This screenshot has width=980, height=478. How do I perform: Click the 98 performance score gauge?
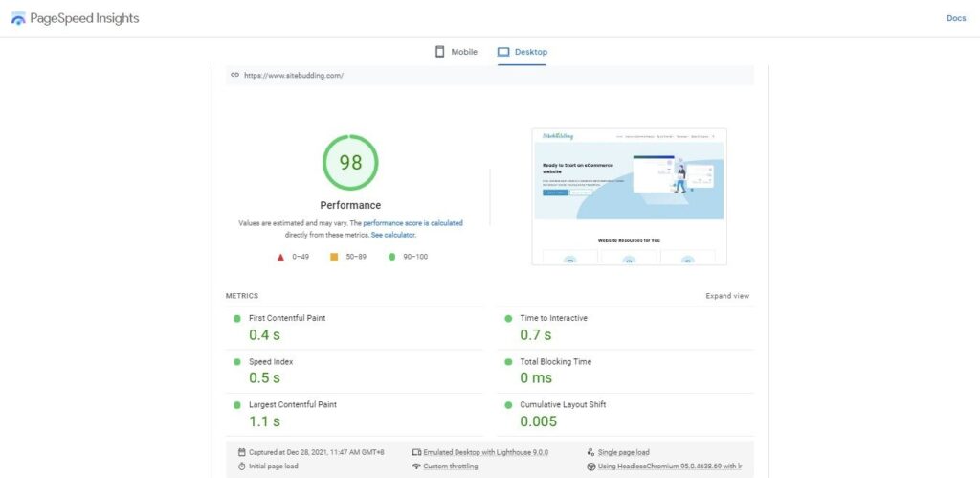pyautogui.click(x=350, y=162)
